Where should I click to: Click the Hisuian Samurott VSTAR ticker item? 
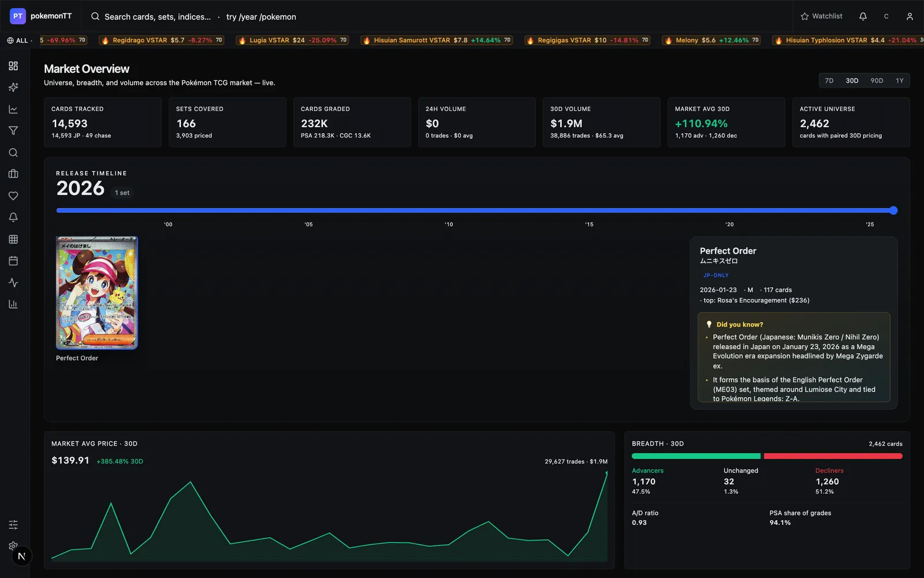point(436,40)
